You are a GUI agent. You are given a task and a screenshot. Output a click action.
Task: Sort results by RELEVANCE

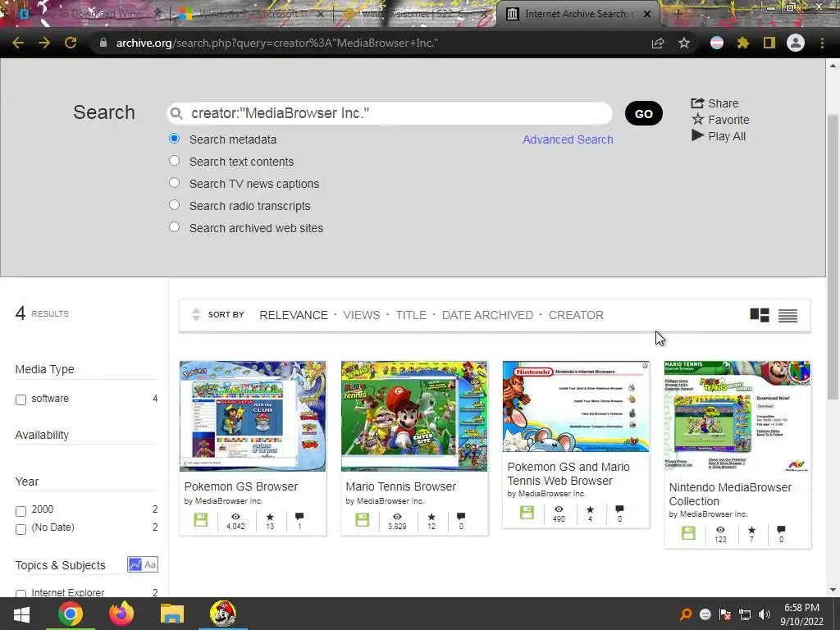coord(294,315)
